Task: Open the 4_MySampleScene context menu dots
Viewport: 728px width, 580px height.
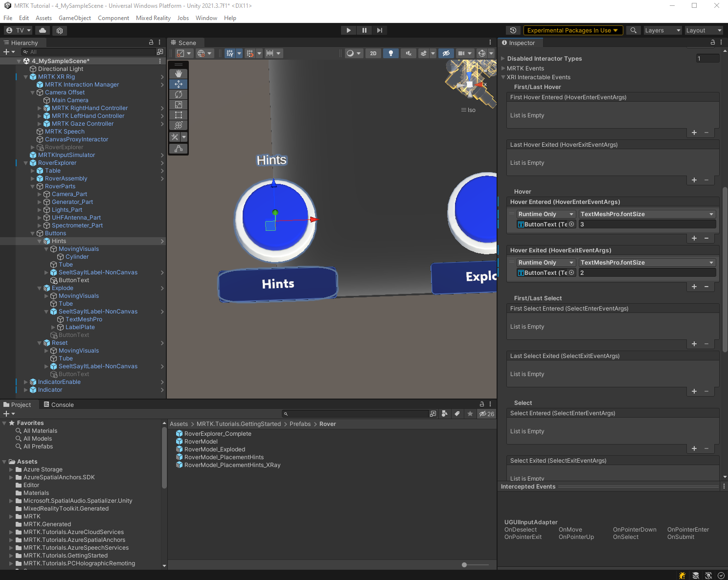Action: [160, 61]
